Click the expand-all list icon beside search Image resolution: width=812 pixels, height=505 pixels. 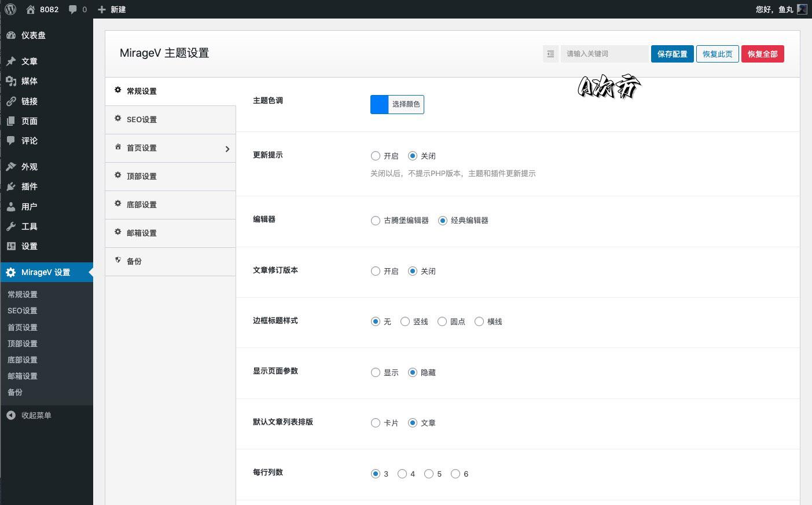click(x=550, y=54)
